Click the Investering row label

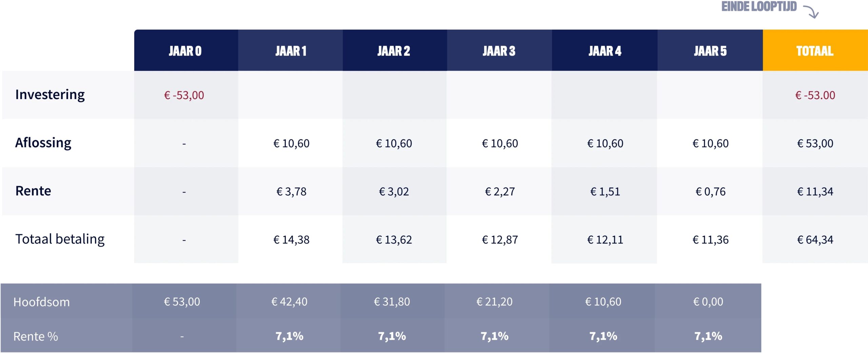pyautogui.click(x=50, y=95)
